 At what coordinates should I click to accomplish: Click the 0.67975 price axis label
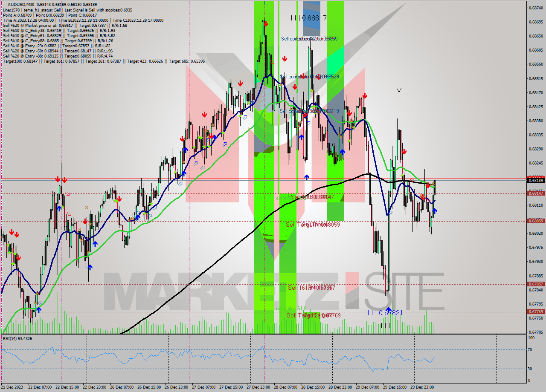pos(536,248)
